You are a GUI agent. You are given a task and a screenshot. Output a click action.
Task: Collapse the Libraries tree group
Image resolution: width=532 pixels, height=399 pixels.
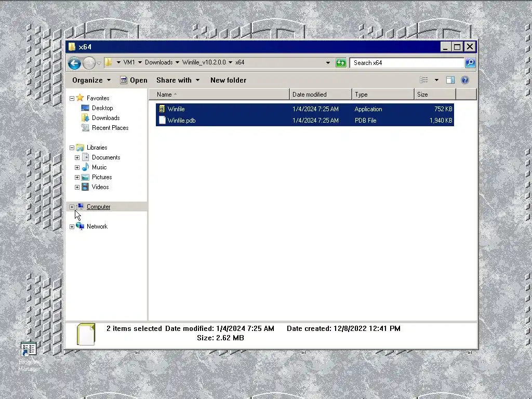(72, 148)
